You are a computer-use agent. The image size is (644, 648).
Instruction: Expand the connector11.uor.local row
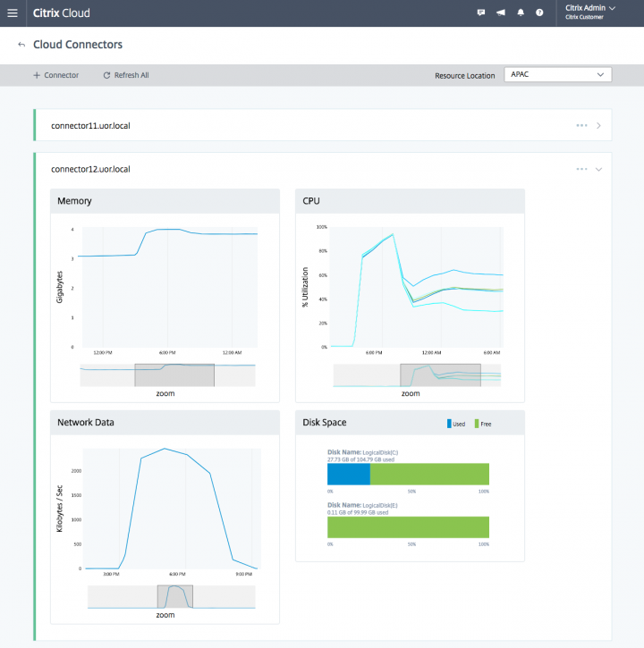598,125
